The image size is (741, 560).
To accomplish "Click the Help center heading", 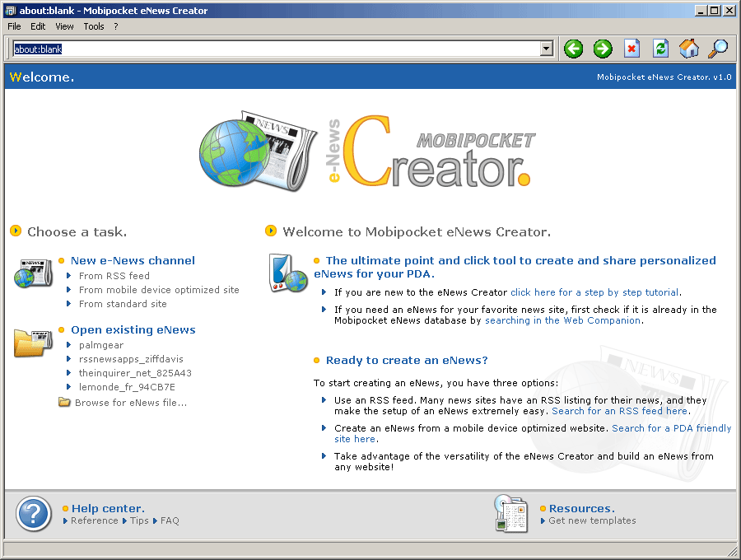I will coord(108,508).
